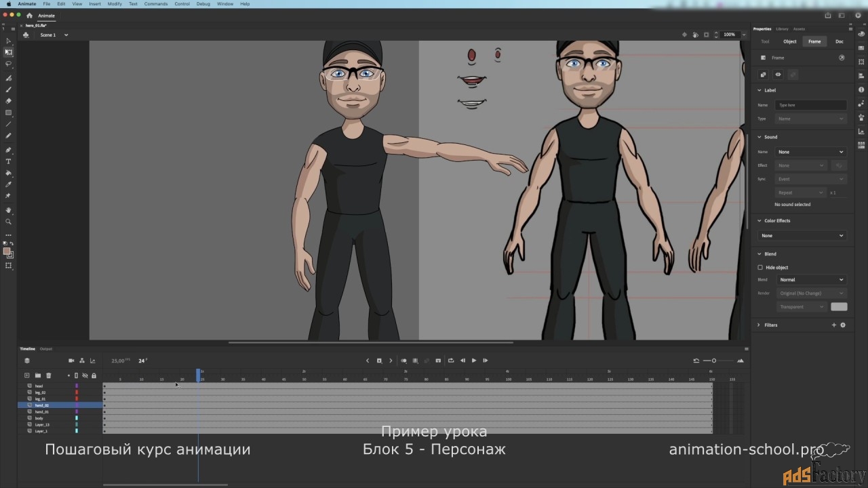The width and height of the screenshot is (868, 488).
Task: Select the Hand tool
Action: pos(9,210)
